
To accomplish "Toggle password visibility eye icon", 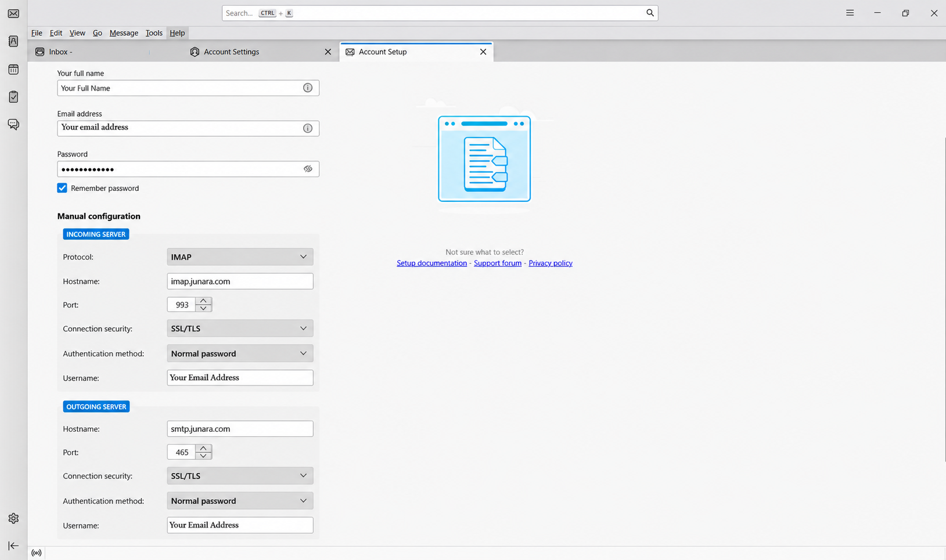I will click(x=308, y=169).
